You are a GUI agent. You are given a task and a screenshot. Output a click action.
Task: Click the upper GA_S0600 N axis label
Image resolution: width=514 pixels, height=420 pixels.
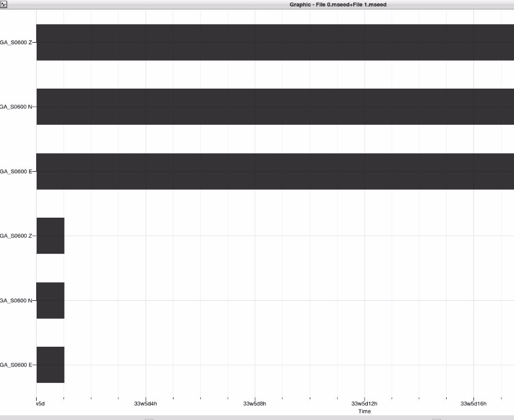coord(16,107)
